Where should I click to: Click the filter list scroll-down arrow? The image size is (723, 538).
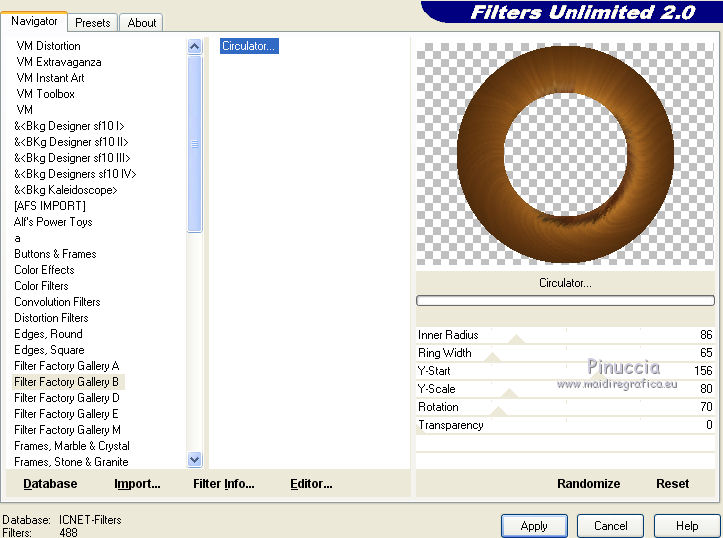[195, 460]
